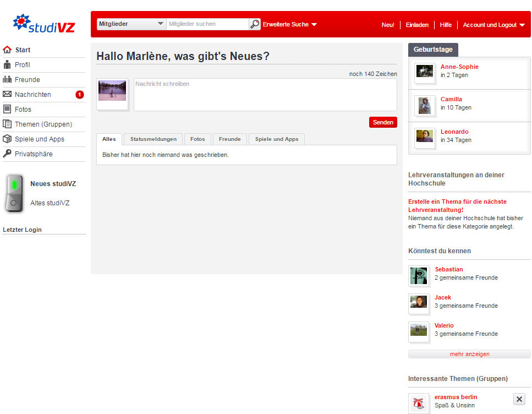Open the Hilfe link
532x414 pixels.
pos(446,25)
